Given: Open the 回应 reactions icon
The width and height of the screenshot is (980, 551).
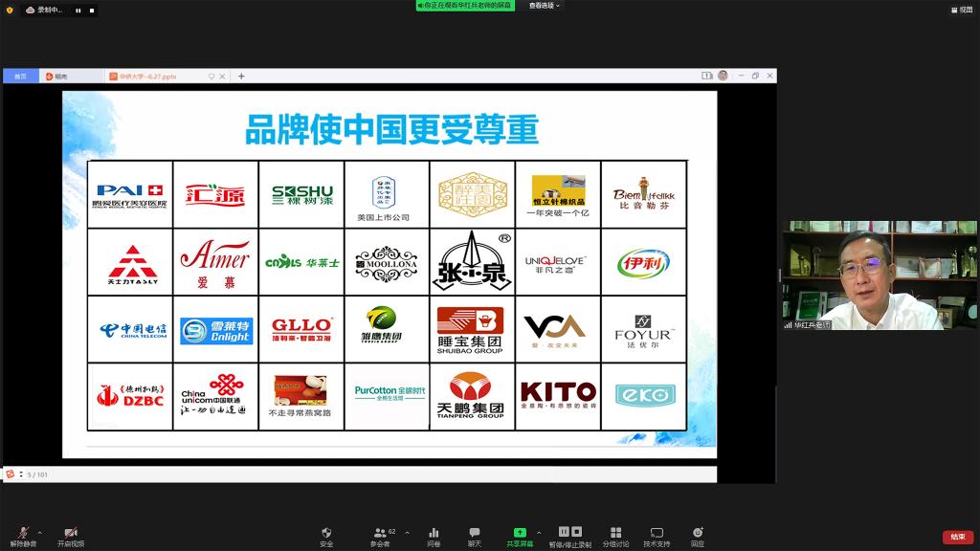Looking at the screenshot, I should click(698, 536).
